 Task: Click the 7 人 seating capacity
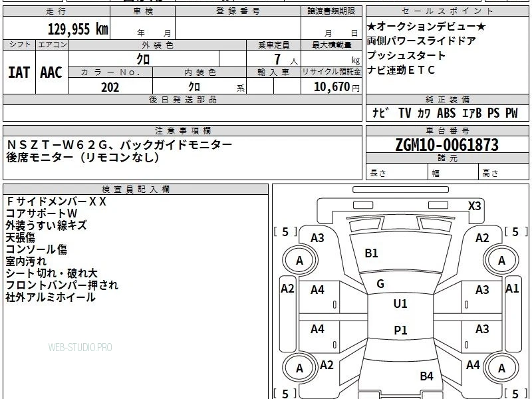pos(286,59)
